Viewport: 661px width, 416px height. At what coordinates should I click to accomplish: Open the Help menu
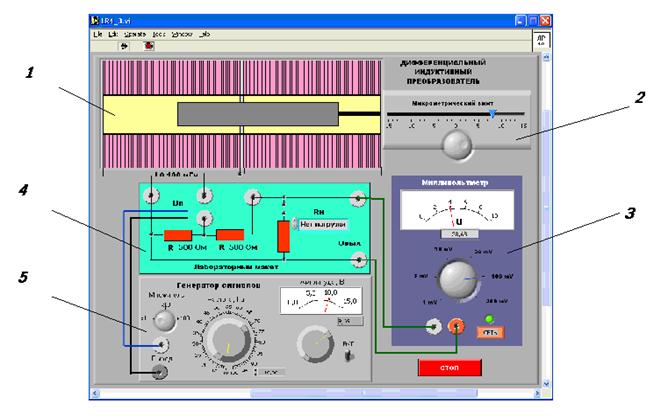point(204,34)
